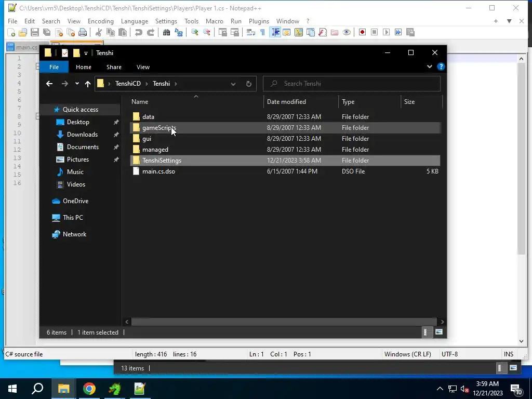
Task: Click Save icon in Notepad++ toolbar
Action: point(35,32)
